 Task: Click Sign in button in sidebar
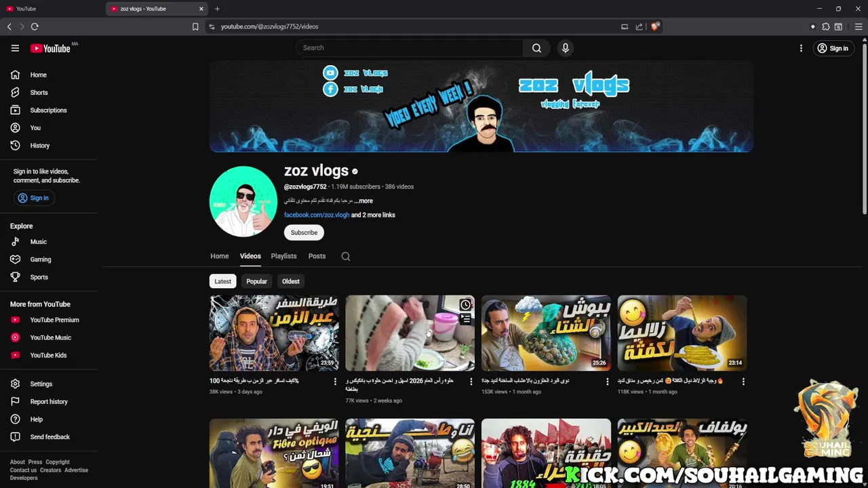point(33,198)
